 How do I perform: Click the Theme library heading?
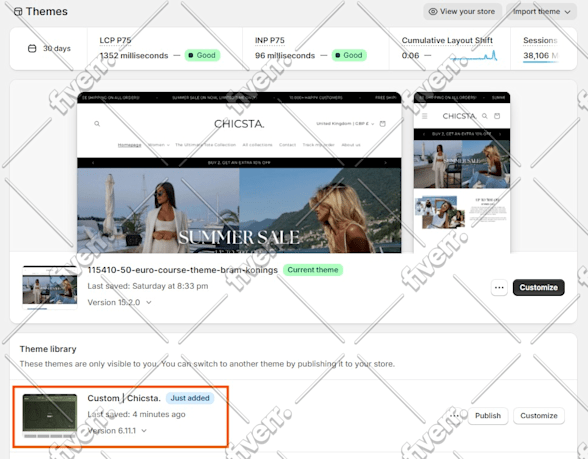48,349
